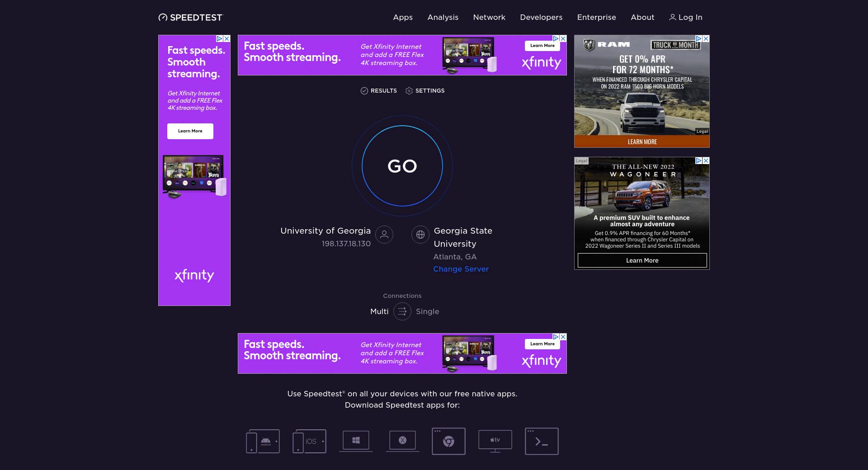Click Learn More in top Xfinity banner
Screen dimensions: 868x470
click(542, 46)
